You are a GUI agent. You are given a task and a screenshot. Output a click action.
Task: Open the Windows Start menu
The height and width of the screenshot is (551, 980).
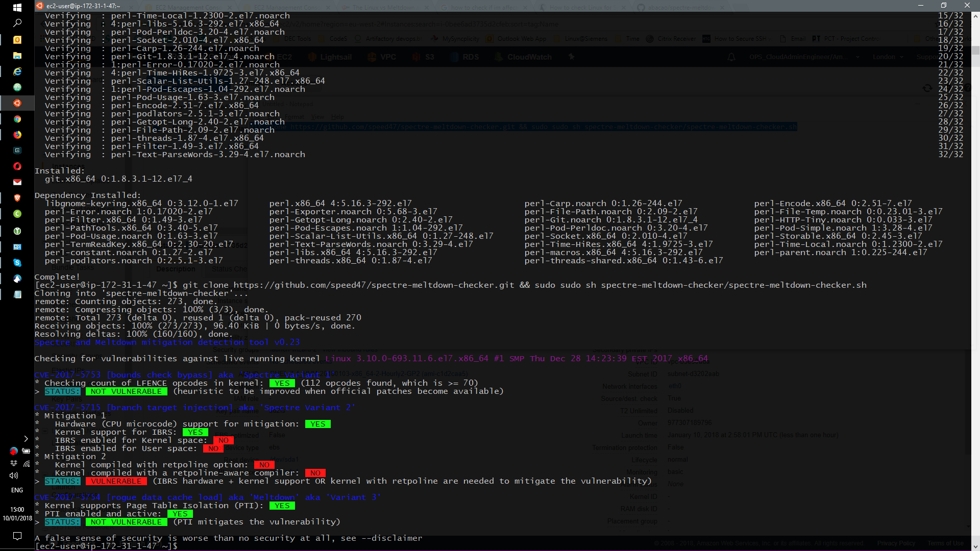(x=17, y=8)
